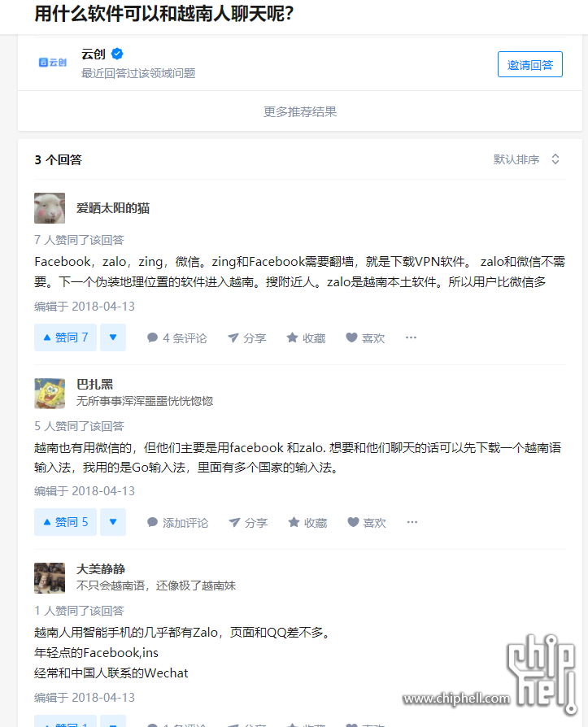Expand the 默认排序 sort dropdown

(526, 159)
